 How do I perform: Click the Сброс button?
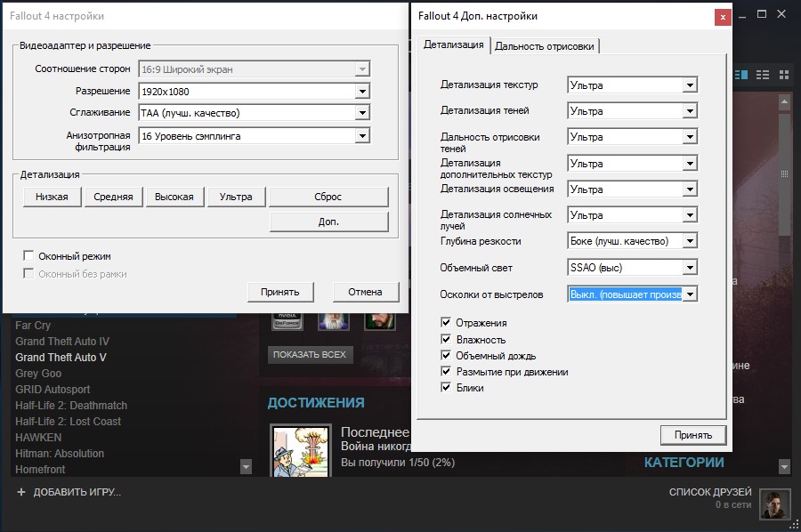(328, 197)
